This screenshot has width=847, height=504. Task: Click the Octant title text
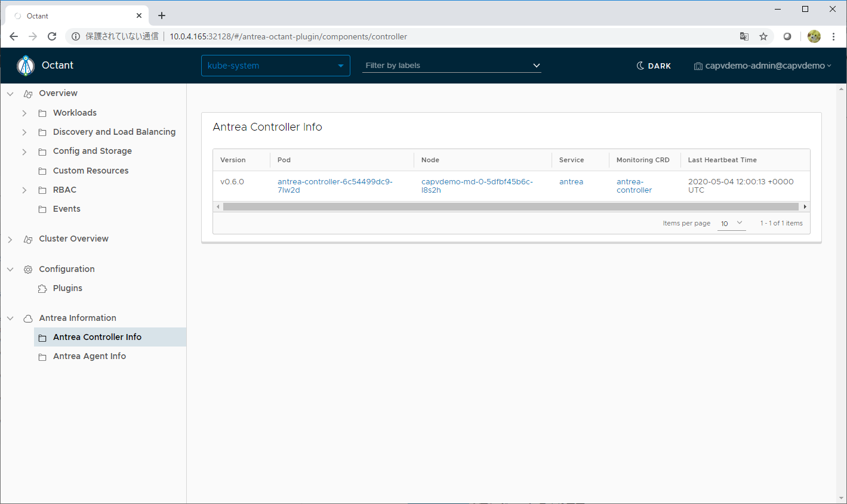click(57, 65)
